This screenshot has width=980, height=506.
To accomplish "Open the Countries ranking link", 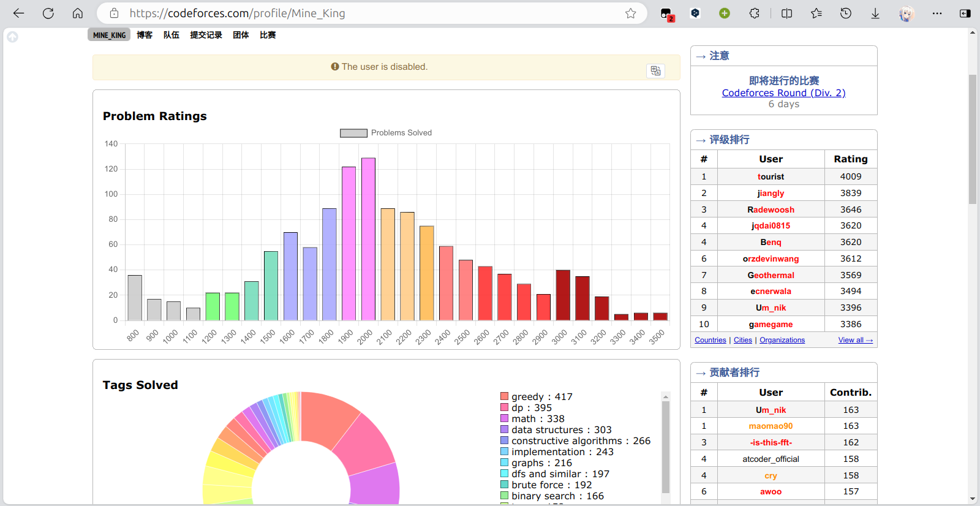I will [710, 340].
